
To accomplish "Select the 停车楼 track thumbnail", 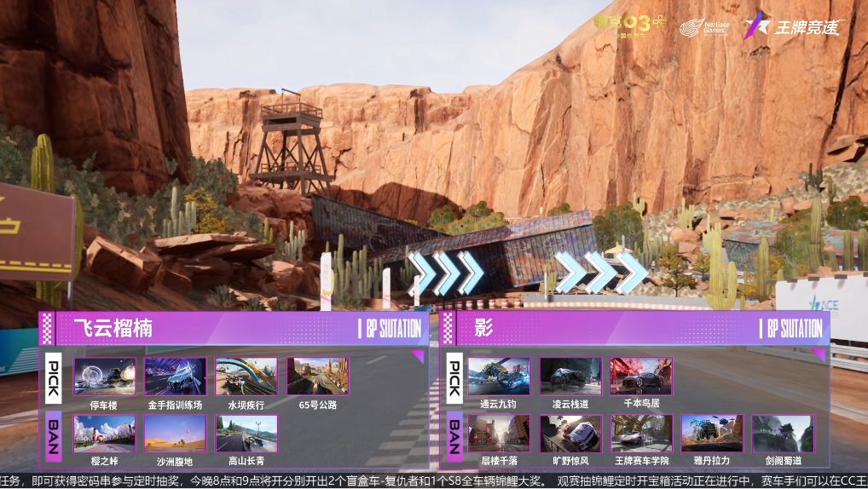I will click(x=104, y=377).
